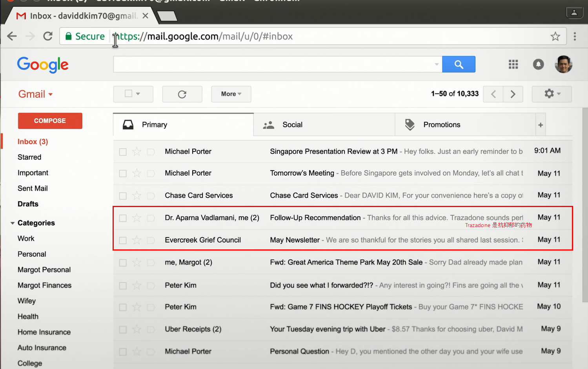This screenshot has width=588, height=369.
Task: Switch to the Promotions tab
Action: point(441,125)
